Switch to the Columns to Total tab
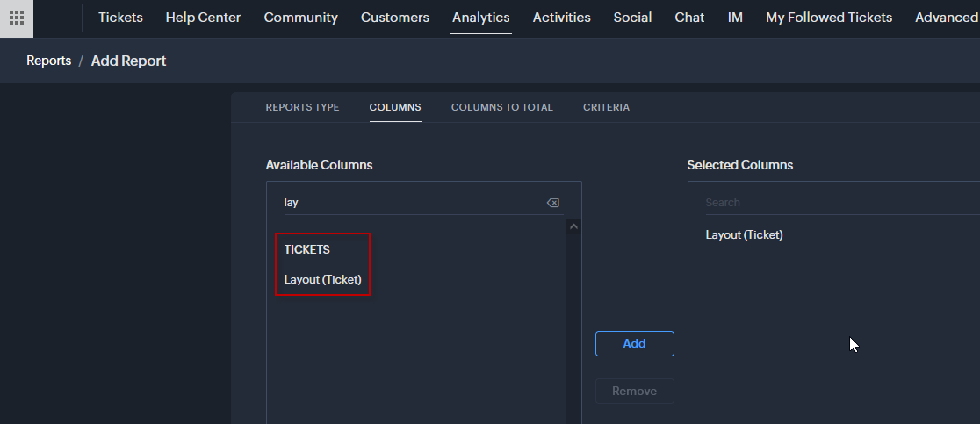Viewport: 980px width, 424px height. 501,107
